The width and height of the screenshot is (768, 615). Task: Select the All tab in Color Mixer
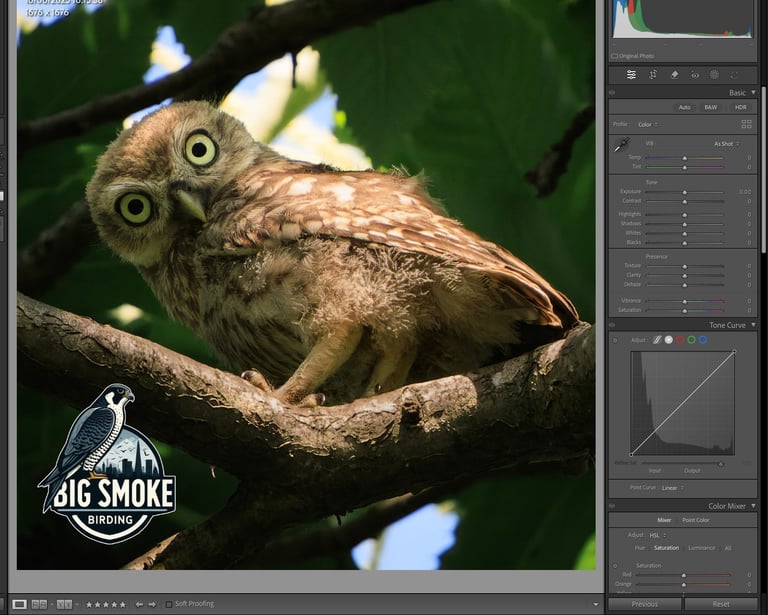(728, 548)
